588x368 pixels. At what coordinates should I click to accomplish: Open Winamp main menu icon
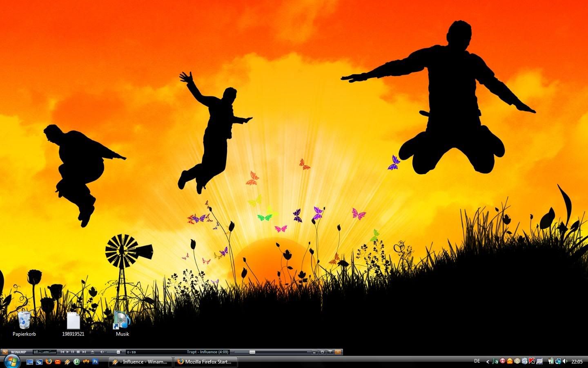tap(5, 352)
